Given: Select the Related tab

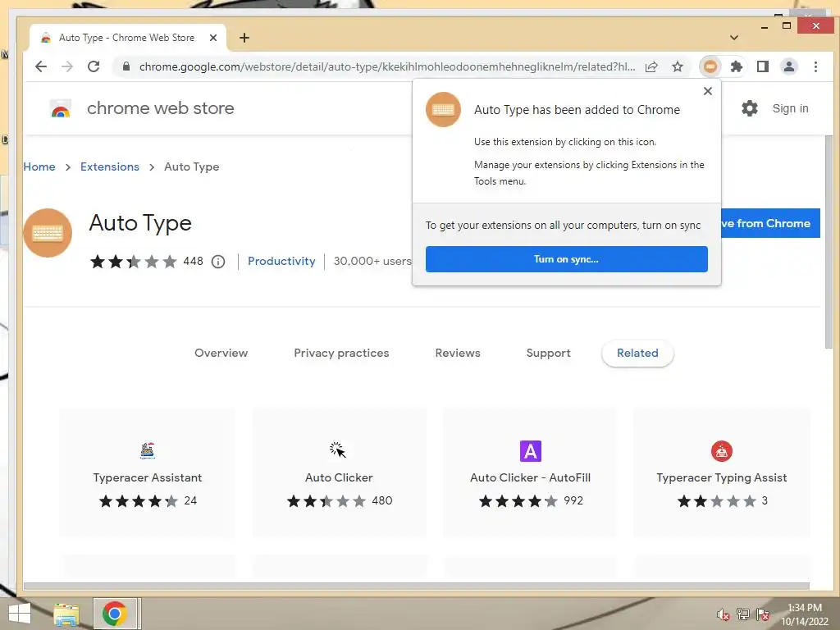Looking at the screenshot, I should pyautogui.click(x=637, y=353).
